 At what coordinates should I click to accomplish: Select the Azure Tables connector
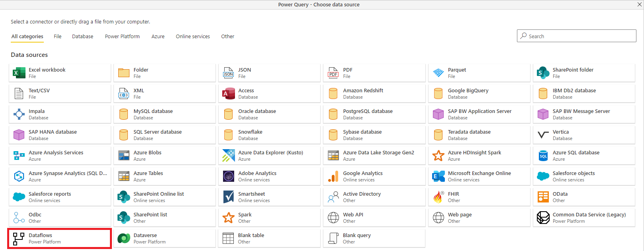point(164,176)
